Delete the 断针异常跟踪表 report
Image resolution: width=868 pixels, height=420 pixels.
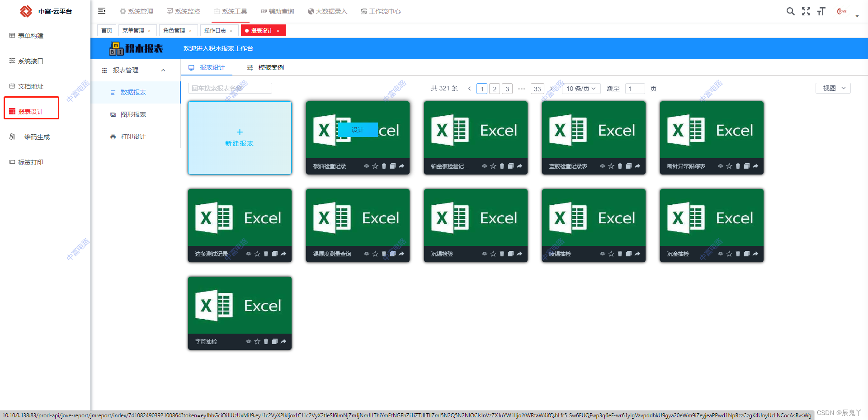click(x=738, y=166)
